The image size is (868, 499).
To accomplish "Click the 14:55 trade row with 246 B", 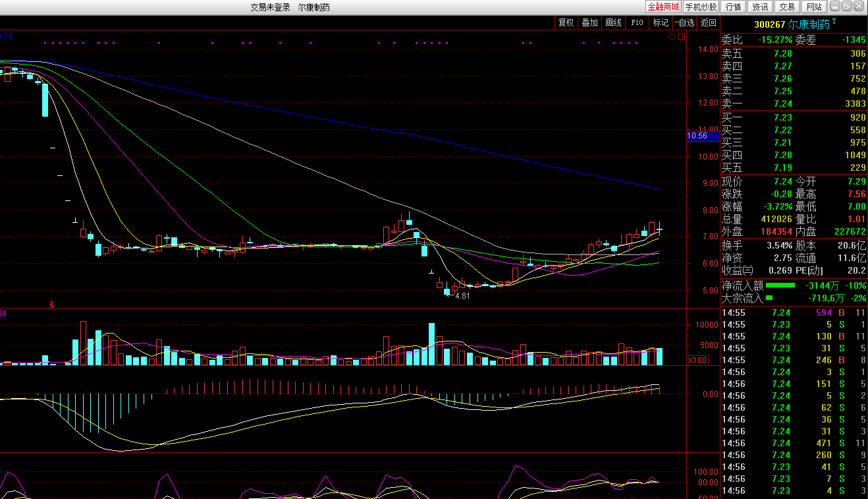I will (794, 360).
